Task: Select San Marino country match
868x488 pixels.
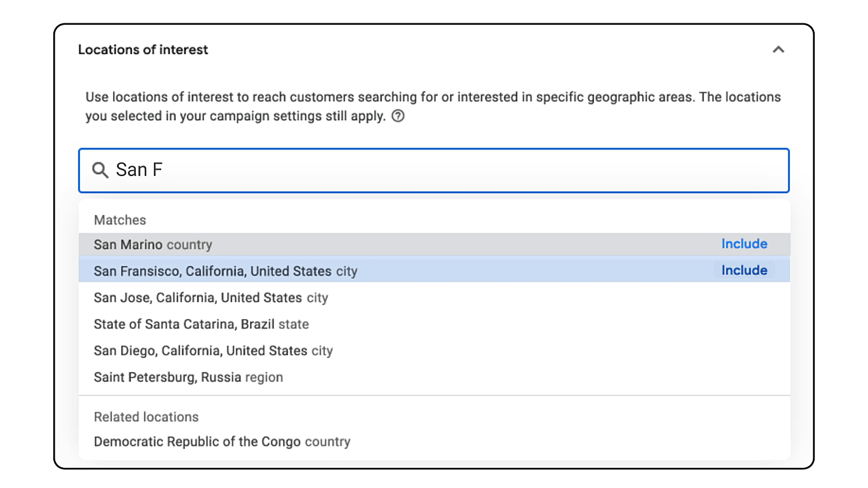Action: click(434, 244)
